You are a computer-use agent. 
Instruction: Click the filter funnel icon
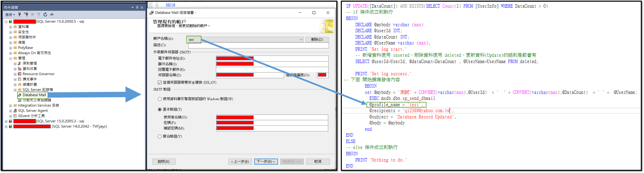click(39, 15)
